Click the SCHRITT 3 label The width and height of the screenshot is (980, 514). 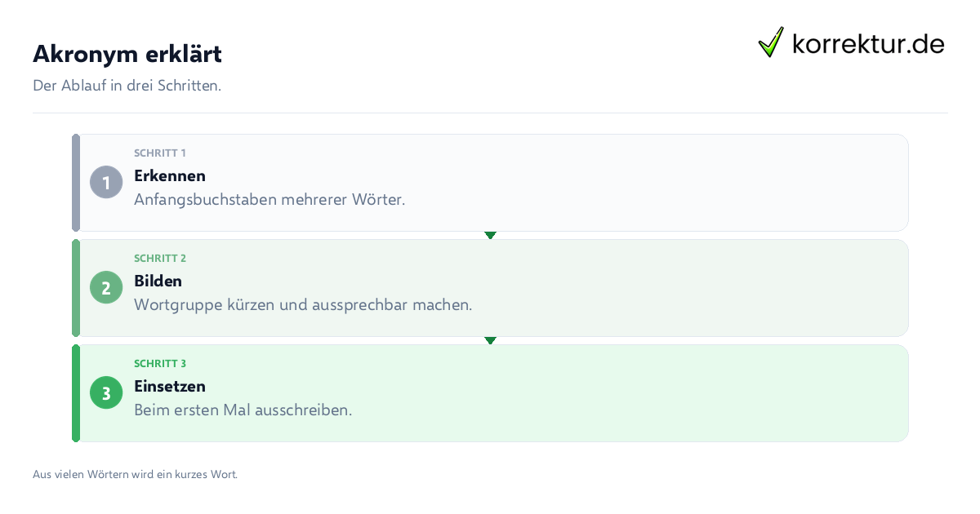click(160, 363)
